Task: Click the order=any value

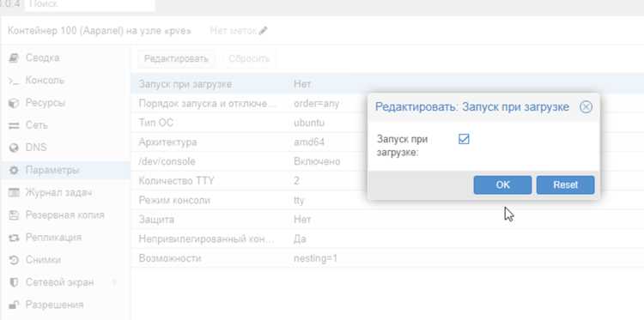Action: 316,104
